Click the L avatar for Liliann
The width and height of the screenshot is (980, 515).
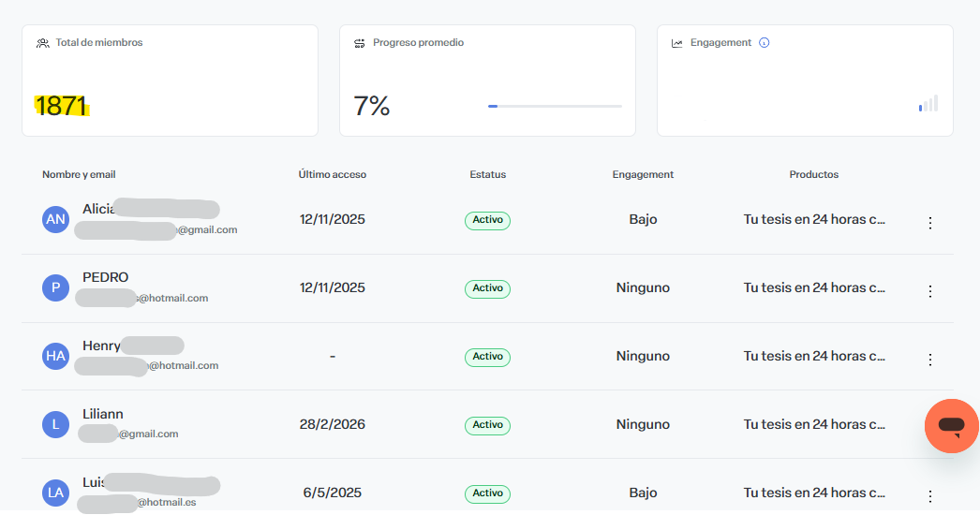pos(55,424)
